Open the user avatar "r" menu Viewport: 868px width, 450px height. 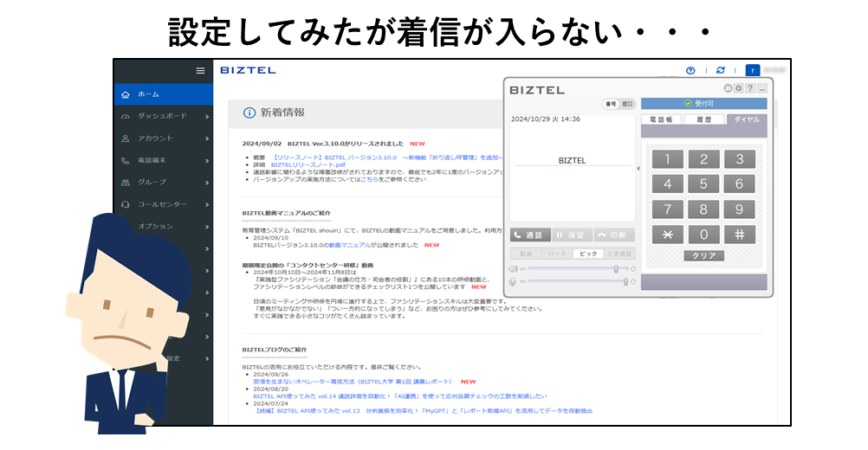[x=752, y=71]
